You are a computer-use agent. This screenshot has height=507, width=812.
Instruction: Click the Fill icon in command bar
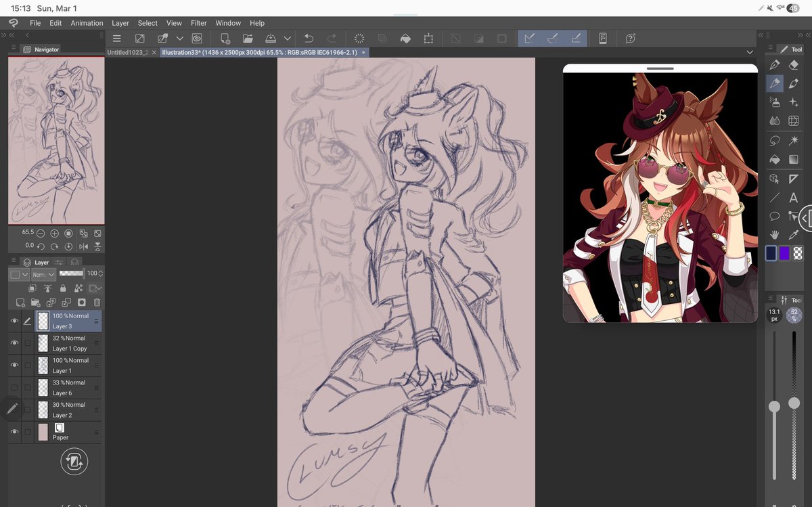(x=405, y=39)
